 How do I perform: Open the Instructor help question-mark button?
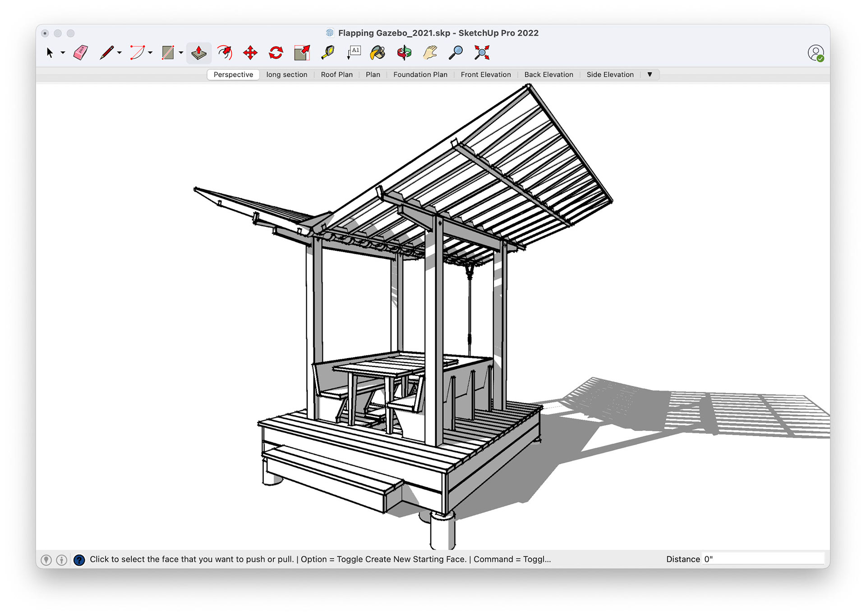[x=79, y=560]
